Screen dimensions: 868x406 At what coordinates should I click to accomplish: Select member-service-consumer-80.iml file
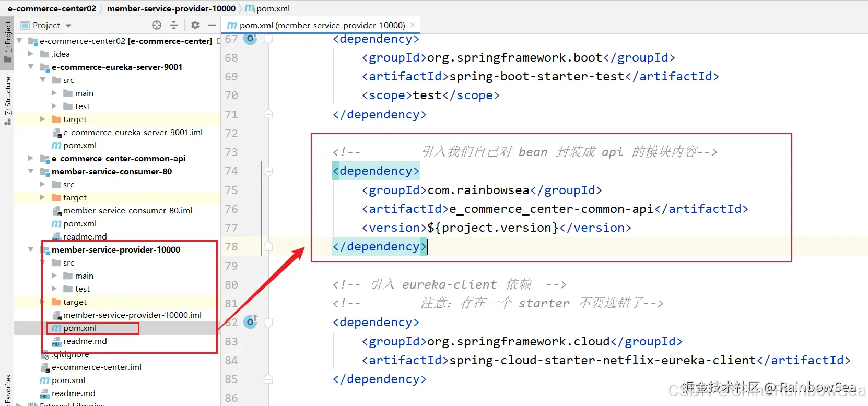tap(127, 210)
